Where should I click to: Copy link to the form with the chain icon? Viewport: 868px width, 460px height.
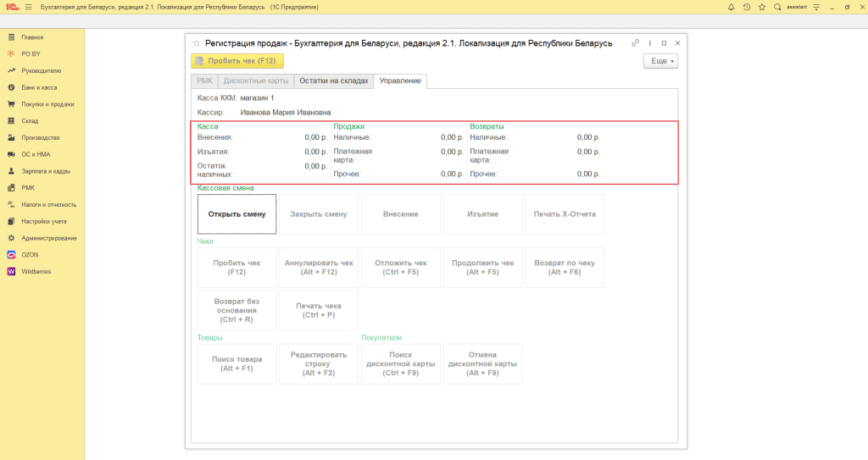click(x=635, y=43)
